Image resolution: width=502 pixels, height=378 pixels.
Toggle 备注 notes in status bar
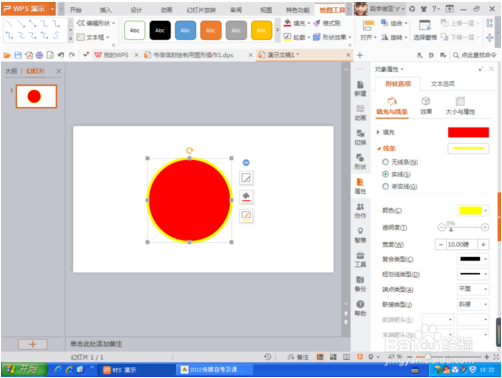pyautogui.click(x=298, y=357)
